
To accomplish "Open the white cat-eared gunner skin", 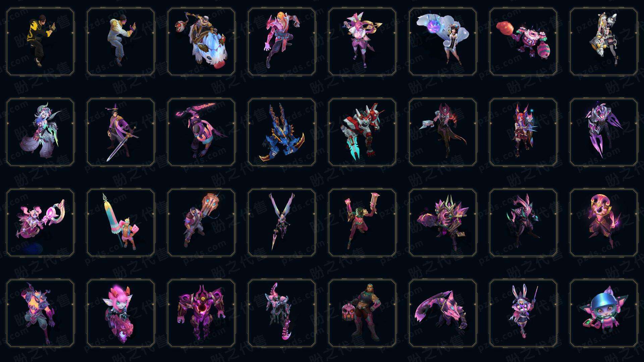I will (x=604, y=42).
